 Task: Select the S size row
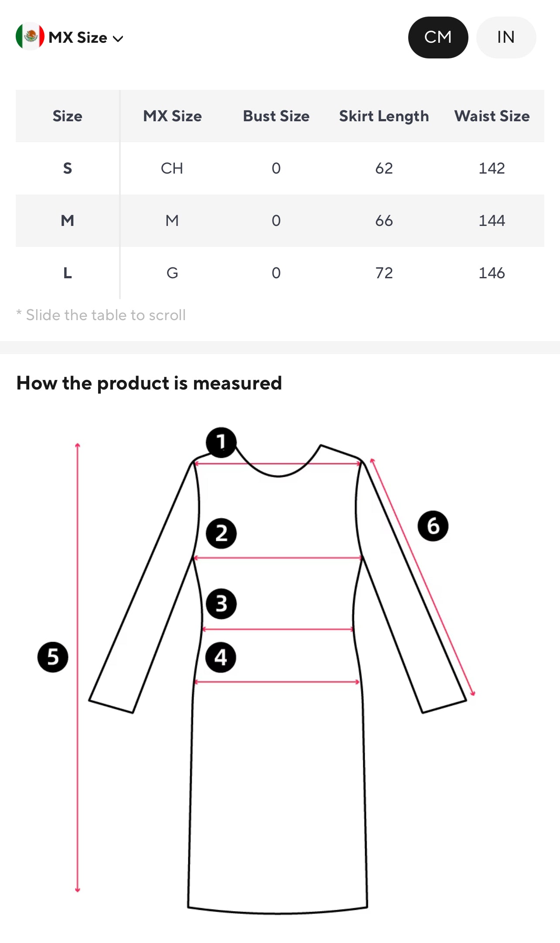tap(67, 168)
